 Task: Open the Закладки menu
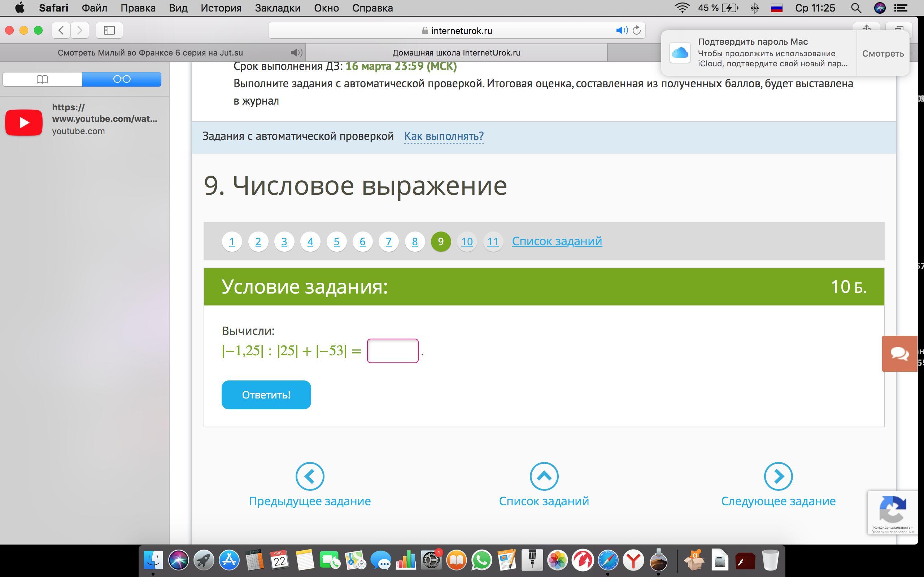(278, 8)
